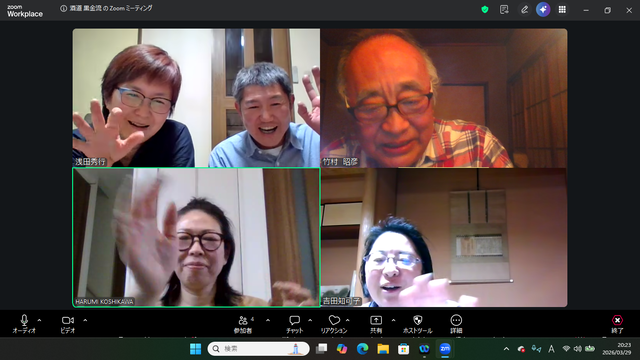Check the green encryption shield icon
Screen dimensions: 640x360
[x=485, y=9]
